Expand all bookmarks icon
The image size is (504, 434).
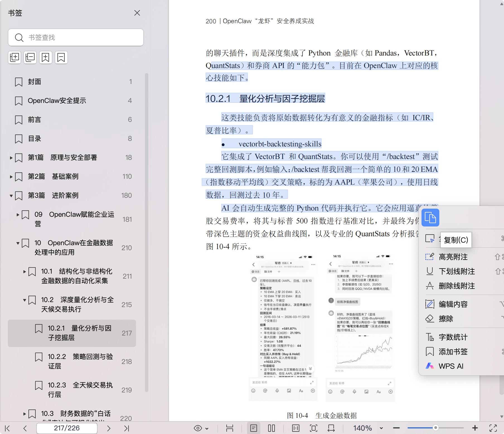pyautogui.click(x=14, y=57)
